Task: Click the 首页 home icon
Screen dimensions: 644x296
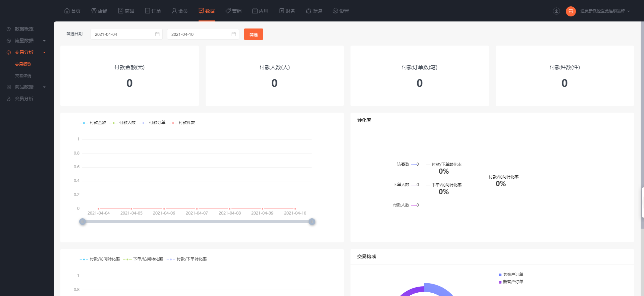Action: pyautogui.click(x=67, y=11)
